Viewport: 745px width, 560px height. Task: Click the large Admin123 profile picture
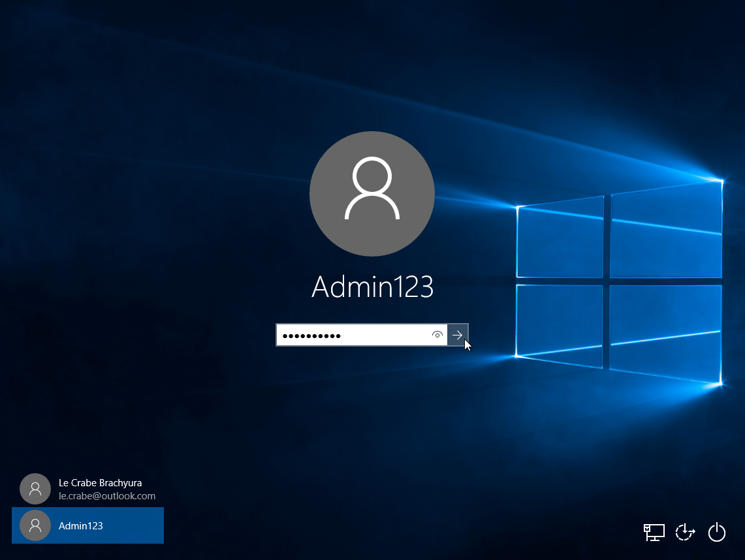[x=372, y=194]
